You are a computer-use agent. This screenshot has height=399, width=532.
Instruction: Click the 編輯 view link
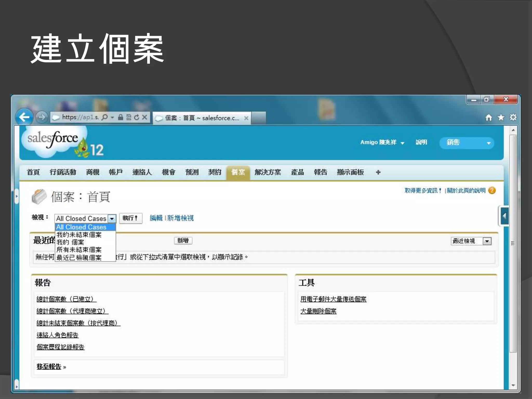click(x=156, y=218)
